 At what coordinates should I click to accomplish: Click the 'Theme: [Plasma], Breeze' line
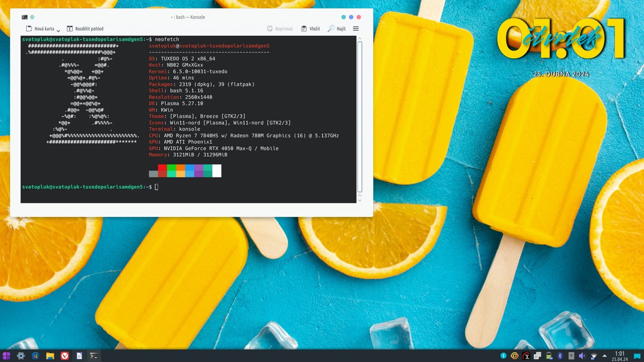tap(197, 116)
